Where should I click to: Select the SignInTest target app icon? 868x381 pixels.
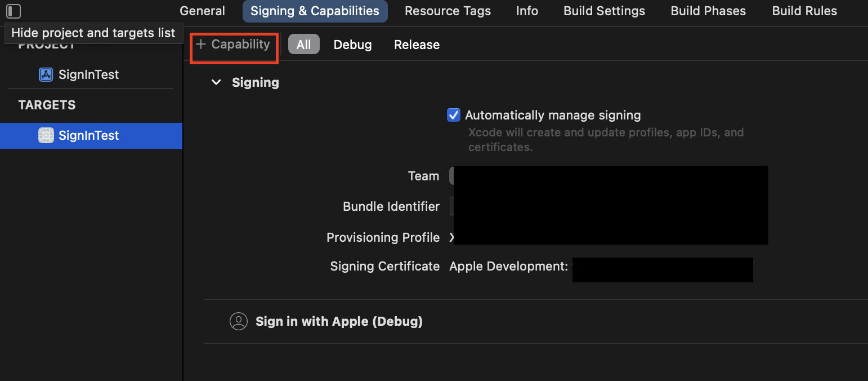(46, 135)
